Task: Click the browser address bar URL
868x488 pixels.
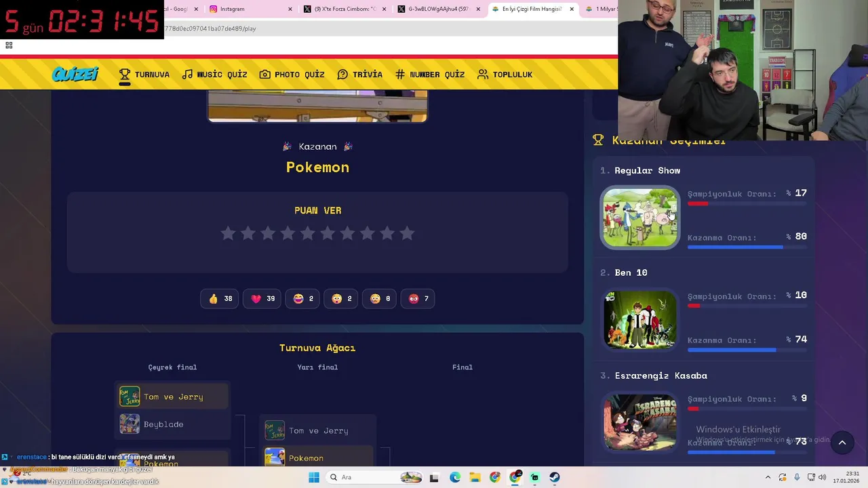Action: pos(210,28)
